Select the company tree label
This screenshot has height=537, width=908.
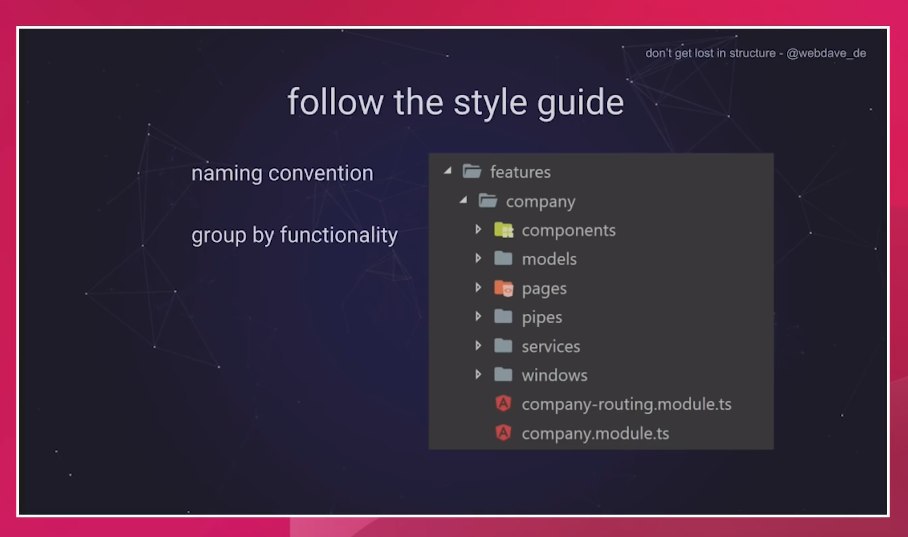[x=541, y=202]
